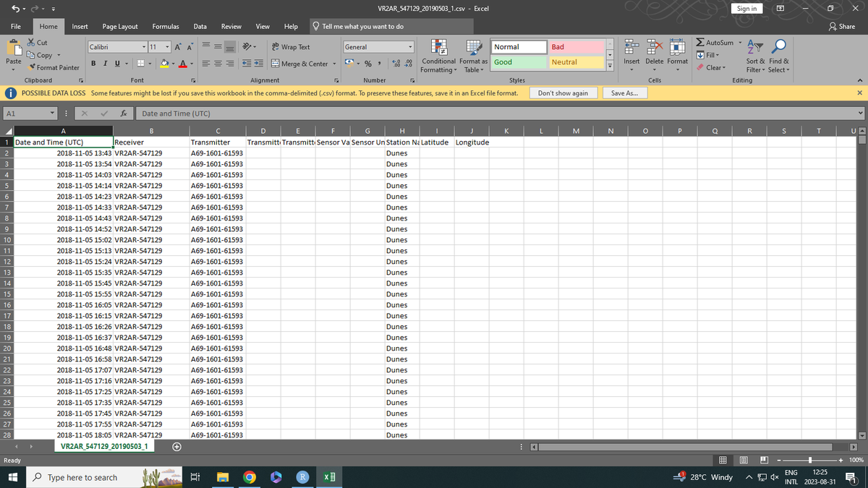
Task: Activate the Format Painter tool
Action: pyautogui.click(x=53, y=68)
